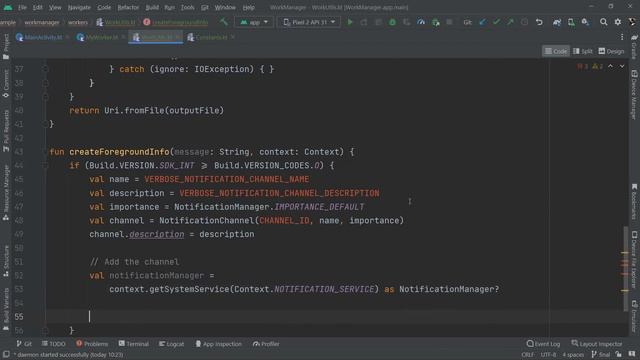Click the Stop square toolbar icon
The width and height of the screenshot is (640, 360).
[x=449, y=22]
